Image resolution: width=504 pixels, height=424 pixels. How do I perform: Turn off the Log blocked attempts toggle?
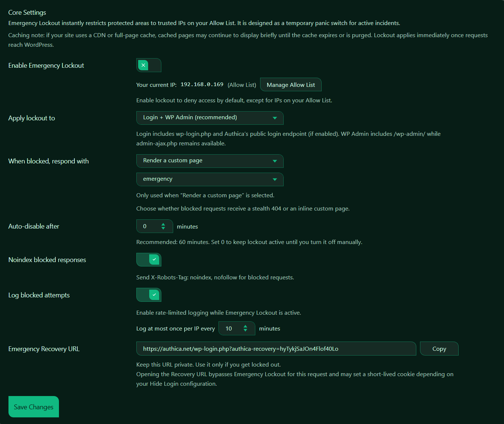tap(148, 295)
